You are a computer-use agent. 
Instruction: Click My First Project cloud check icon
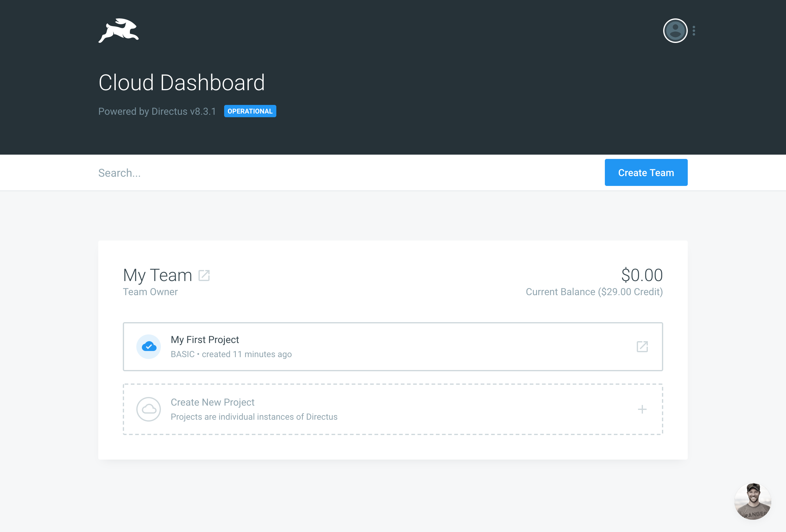click(x=149, y=346)
